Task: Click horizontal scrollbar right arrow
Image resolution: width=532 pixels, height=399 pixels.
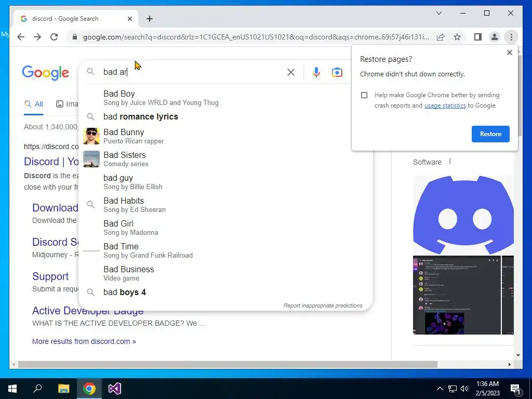Action: click(x=509, y=365)
